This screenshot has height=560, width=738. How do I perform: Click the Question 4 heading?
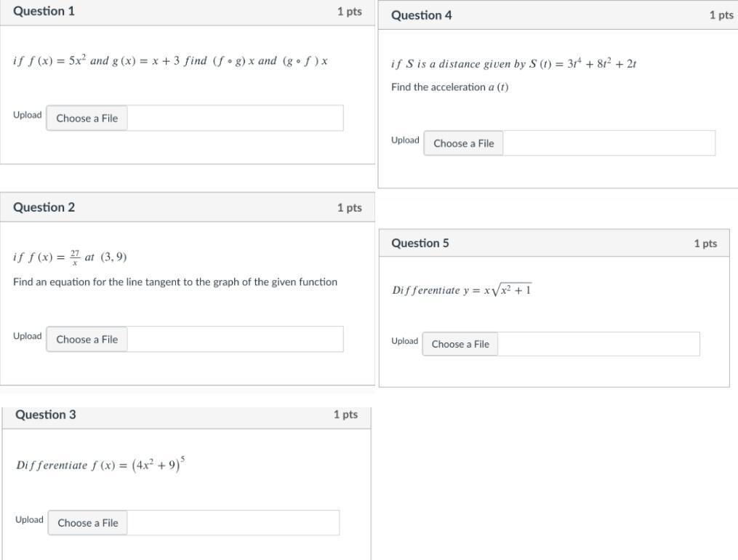click(422, 15)
